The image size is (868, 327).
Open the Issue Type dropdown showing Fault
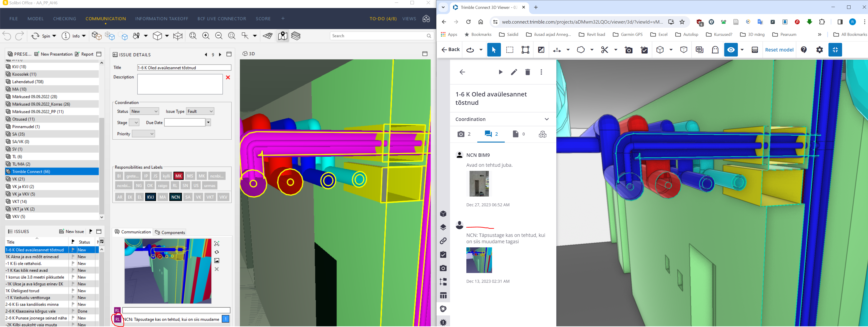[200, 111]
